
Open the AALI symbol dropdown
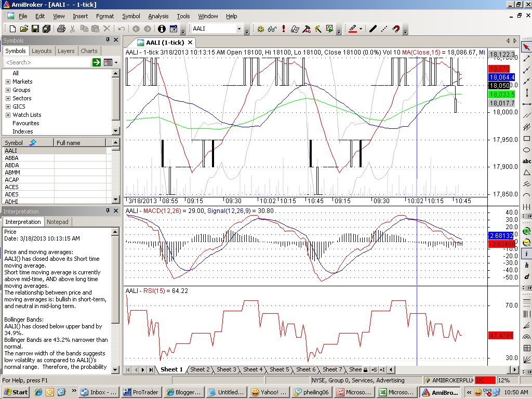(x=239, y=29)
